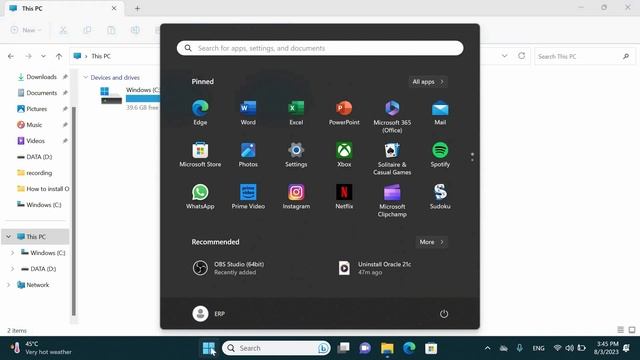The image size is (640, 360).
Task: Open Microsoft Store from pinned apps
Action: 200,155
